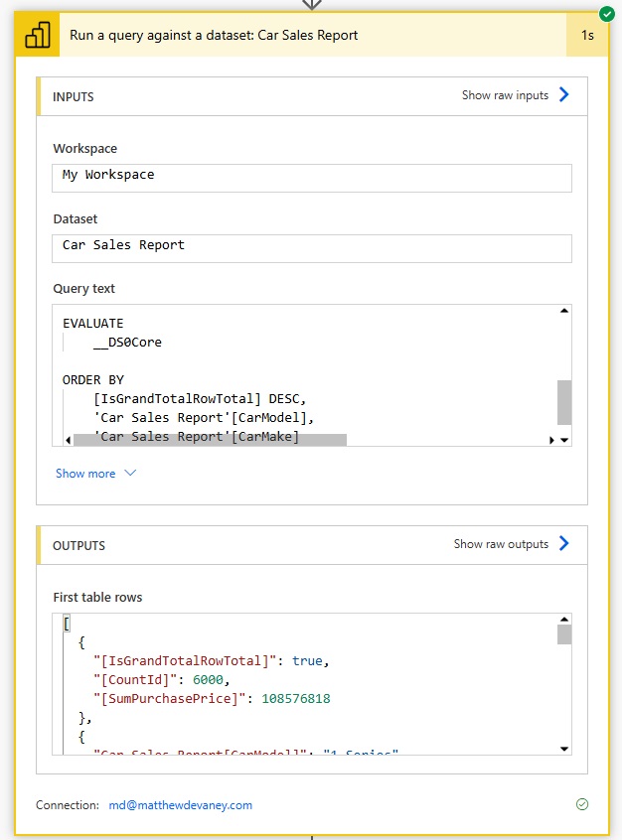622x840 pixels.
Task: Click EVALUATE keyword in the query
Action: [x=92, y=324]
